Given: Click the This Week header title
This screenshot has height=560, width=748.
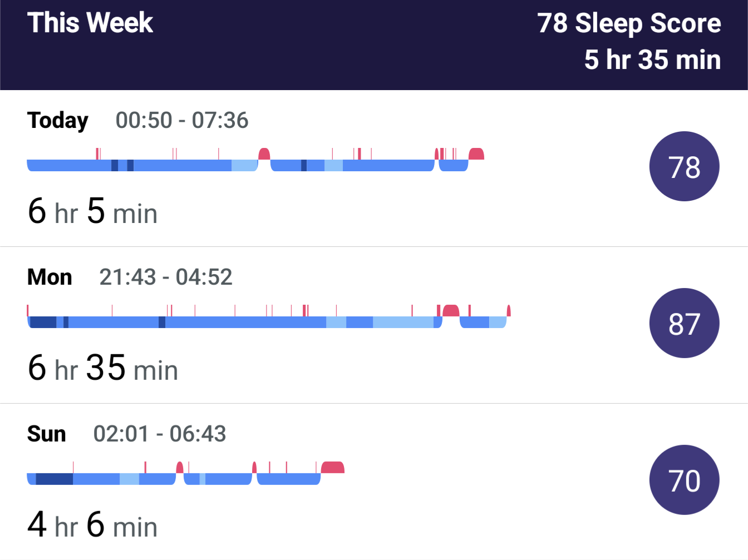Looking at the screenshot, I should pyautogui.click(x=90, y=23).
